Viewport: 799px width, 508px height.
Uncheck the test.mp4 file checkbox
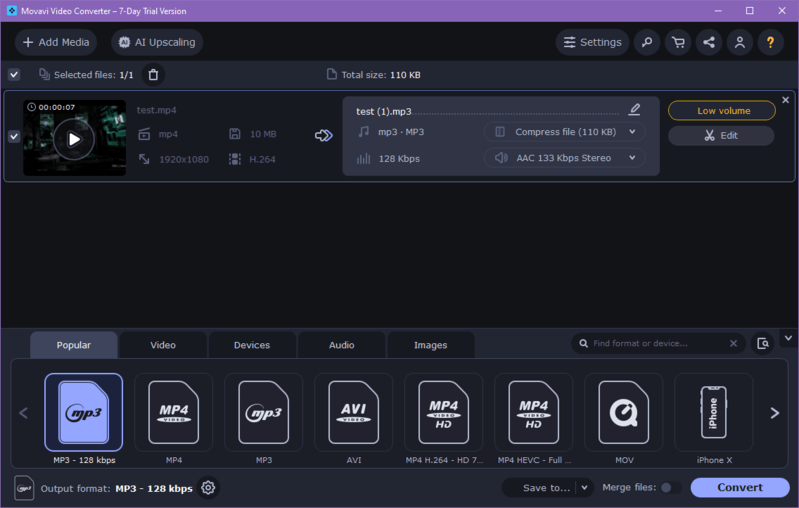(x=14, y=137)
